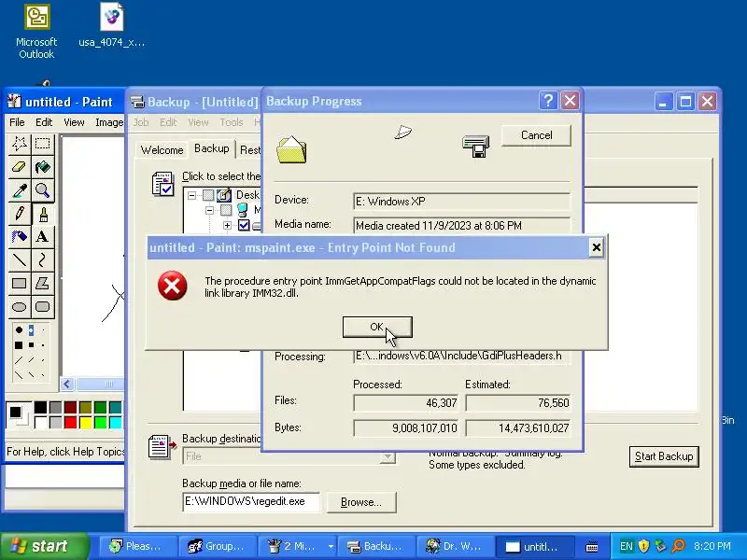Open Paint's View menu
The width and height of the screenshot is (747, 560).
[74, 122]
